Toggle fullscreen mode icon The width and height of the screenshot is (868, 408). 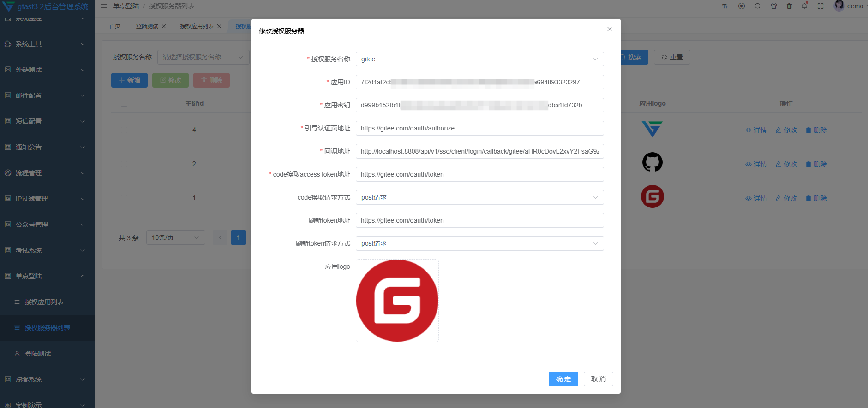tap(820, 6)
